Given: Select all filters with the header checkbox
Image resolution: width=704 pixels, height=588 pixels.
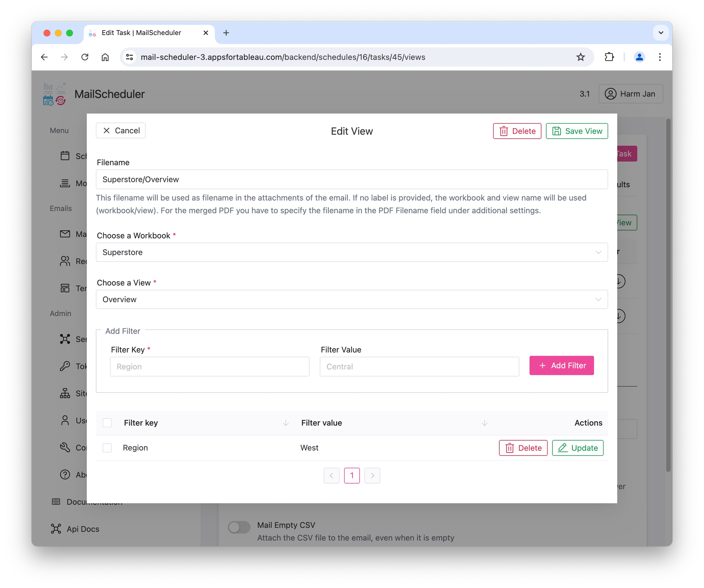Looking at the screenshot, I should pos(107,423).
